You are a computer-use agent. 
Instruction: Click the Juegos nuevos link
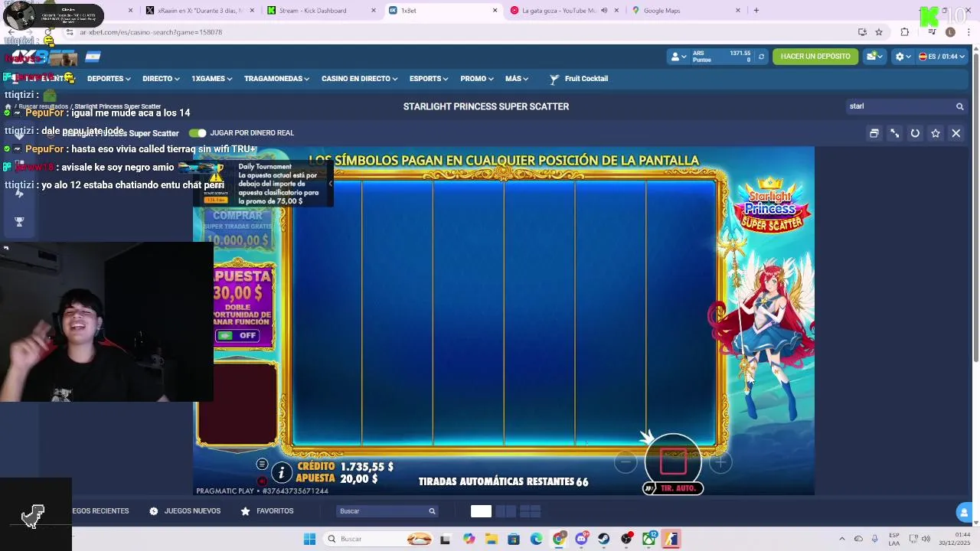(185, 511)
